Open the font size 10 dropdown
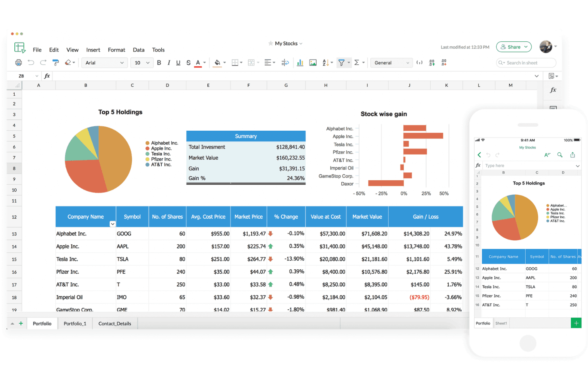Image resolution: width=588 pixels, height=392 pixels. [142, 63]
